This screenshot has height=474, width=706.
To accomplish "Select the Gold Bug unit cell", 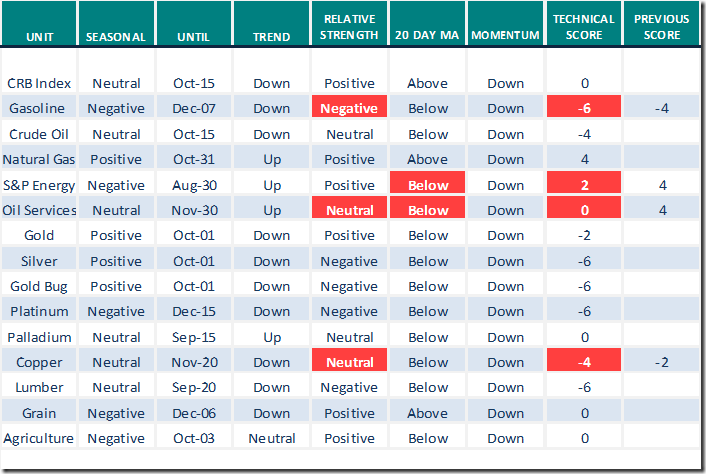I will pos(39,286).
